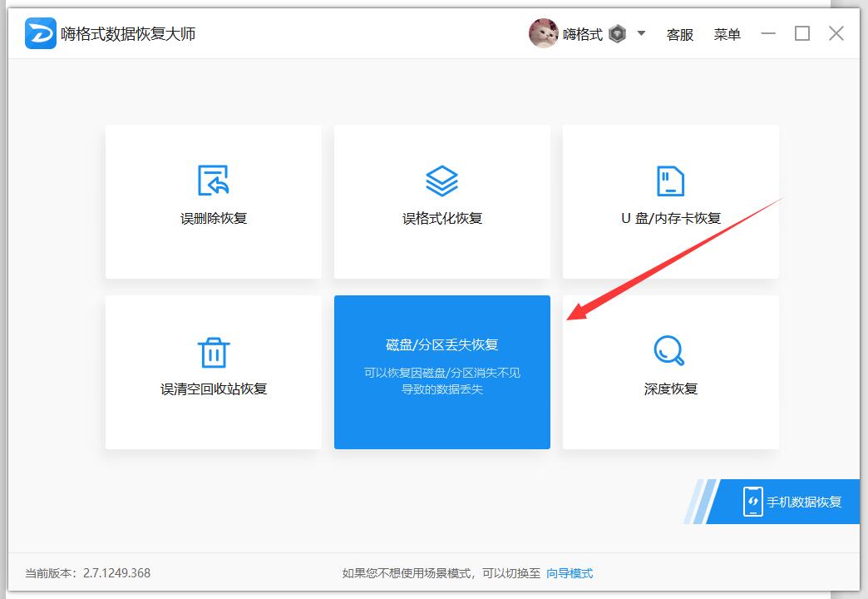This screenshot has width=868, height=599.
Task: Open the 客服 support menu
Action: click(680, 34)
